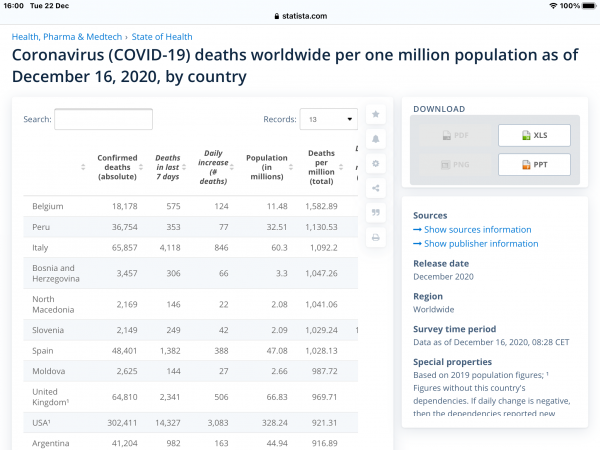This screenshot has height=450, width=600.
Task: Open the gear settings icon
Action: [x=375, y=163]
